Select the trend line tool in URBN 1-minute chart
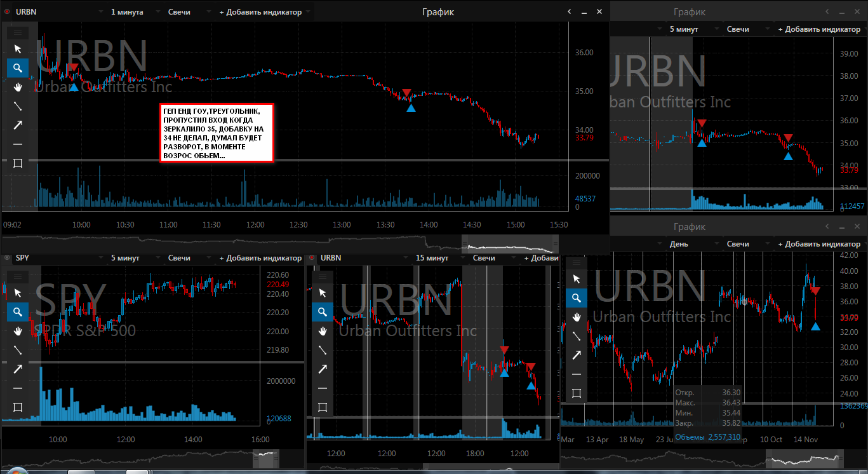 click(18, 106)
